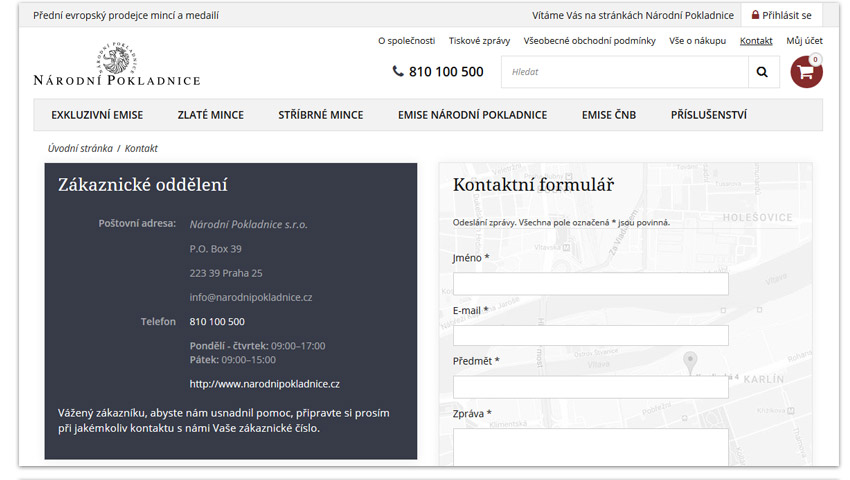Focus the Jméno input field
The image size is (850, 480).
tap(590, 284)
